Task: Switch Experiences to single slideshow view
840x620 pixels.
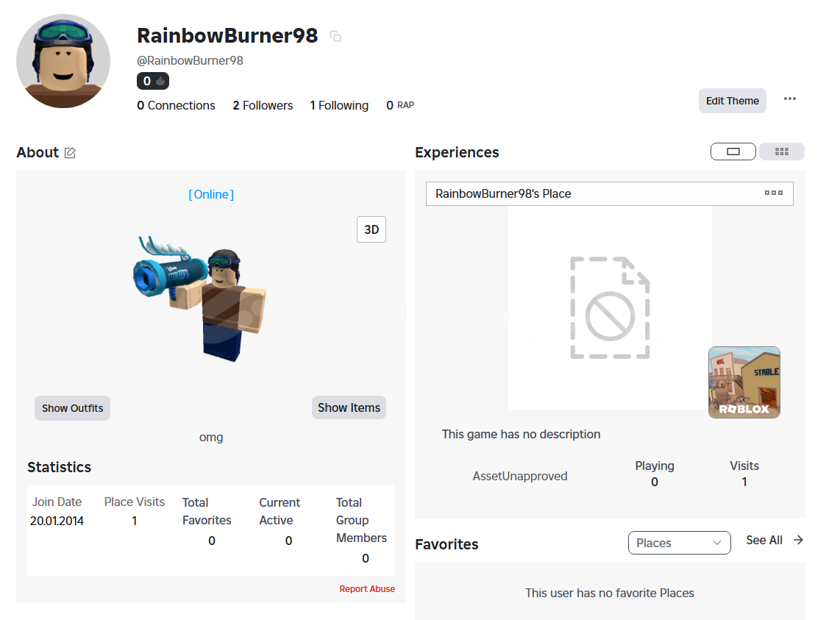Action: 733,152
